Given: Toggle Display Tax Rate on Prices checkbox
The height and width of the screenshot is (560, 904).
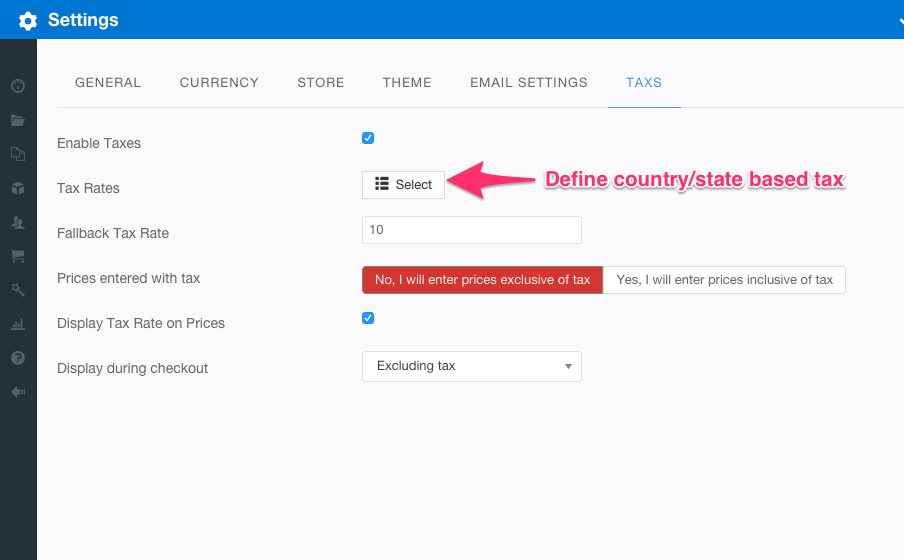Looking at the screenshot, I should point(368,318).
